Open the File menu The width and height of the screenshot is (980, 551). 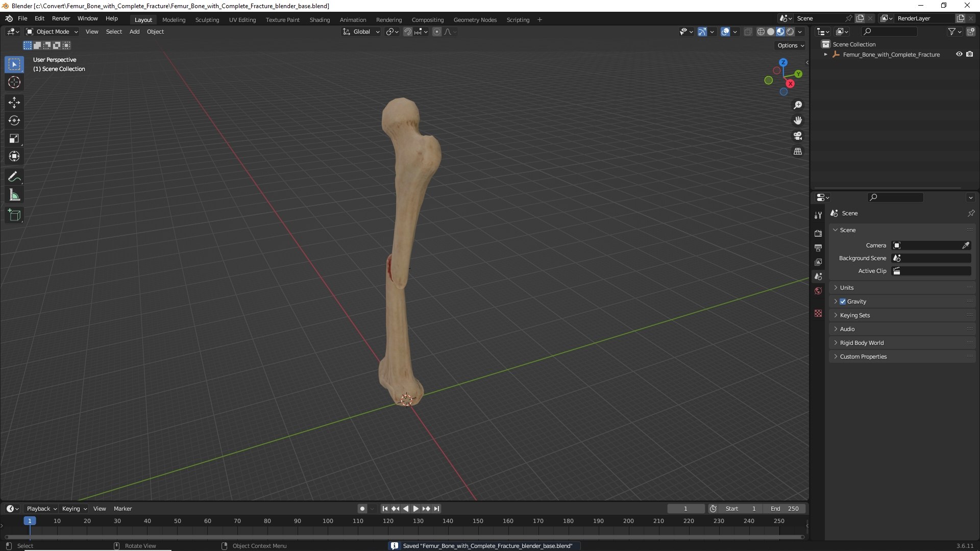tap(22, 18)
